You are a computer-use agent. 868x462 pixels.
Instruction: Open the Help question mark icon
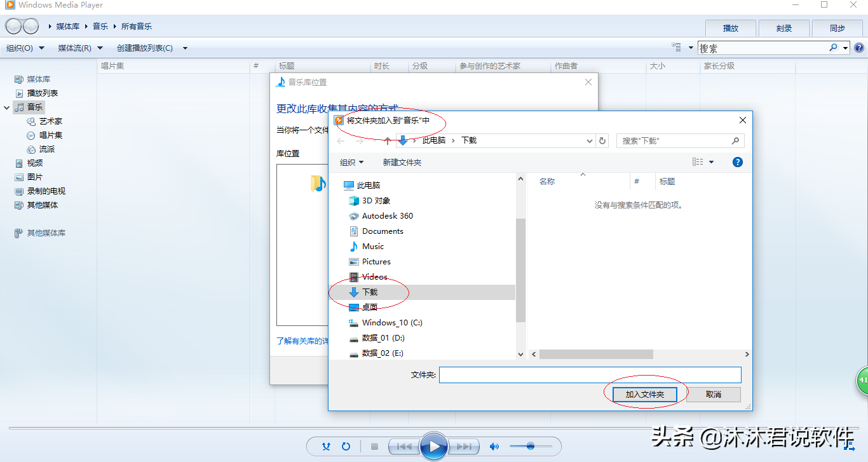pyautogui.click(x=859, y=47)
